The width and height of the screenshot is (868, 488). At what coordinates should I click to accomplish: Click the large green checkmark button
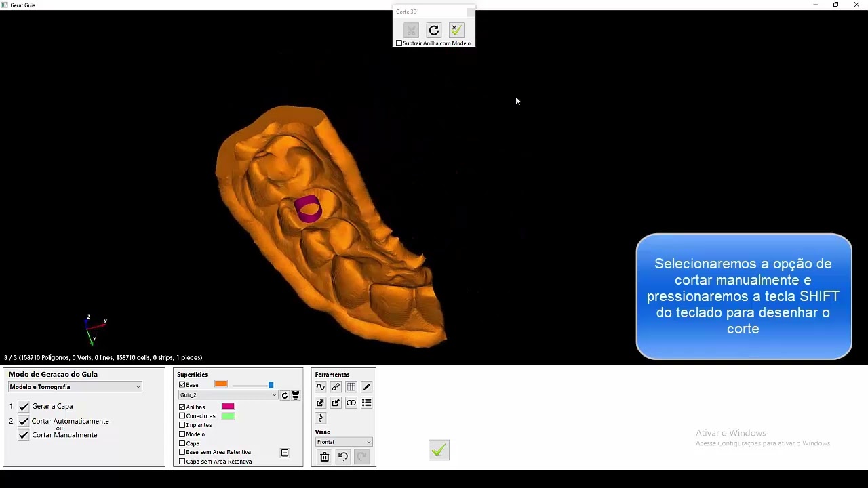[x=439, y=450]
